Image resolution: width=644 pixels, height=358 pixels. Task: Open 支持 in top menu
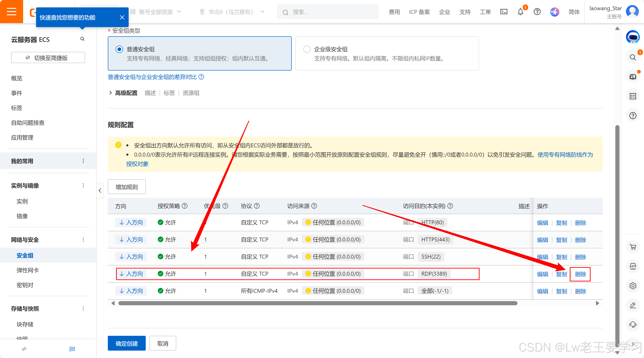click(465, 12)
